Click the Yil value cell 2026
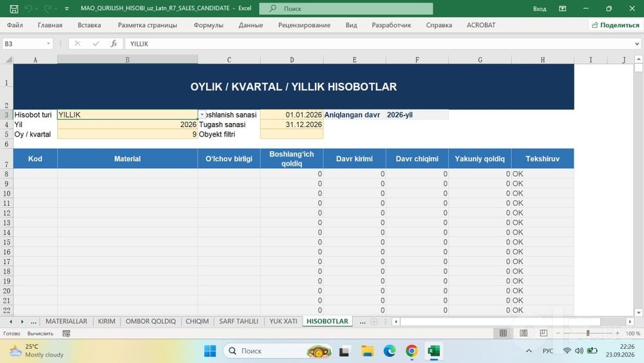 (x=128, y=124)
